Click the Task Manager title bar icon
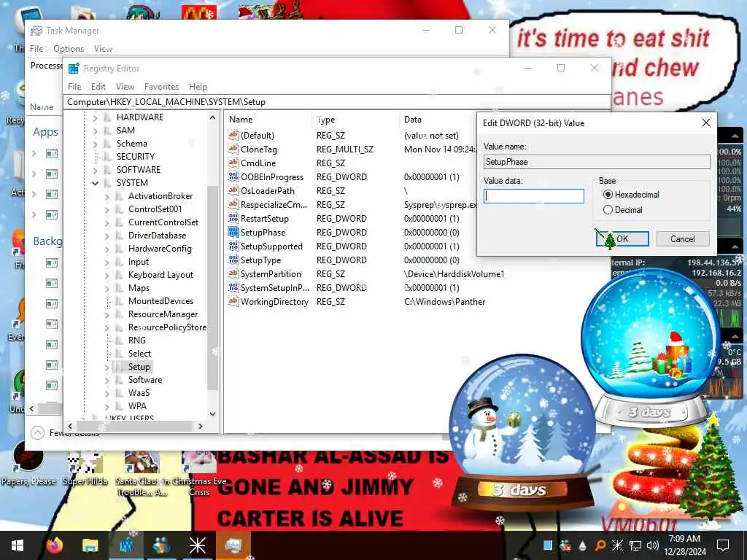Image resolution: width=747 pixels, height=560 pixels. (36, 31)
